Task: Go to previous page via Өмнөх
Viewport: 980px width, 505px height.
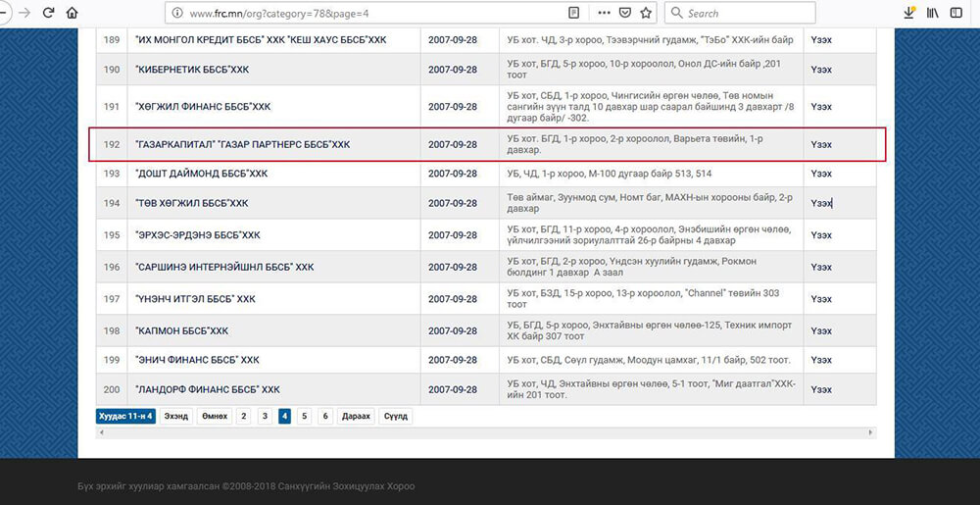Action: (x=214, y=416)
